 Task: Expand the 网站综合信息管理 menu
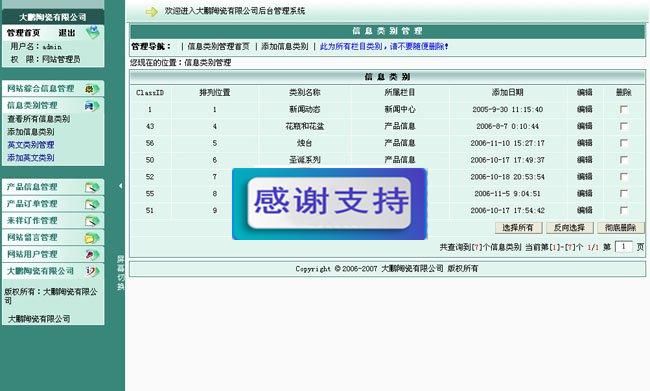[x=41, y=89]
